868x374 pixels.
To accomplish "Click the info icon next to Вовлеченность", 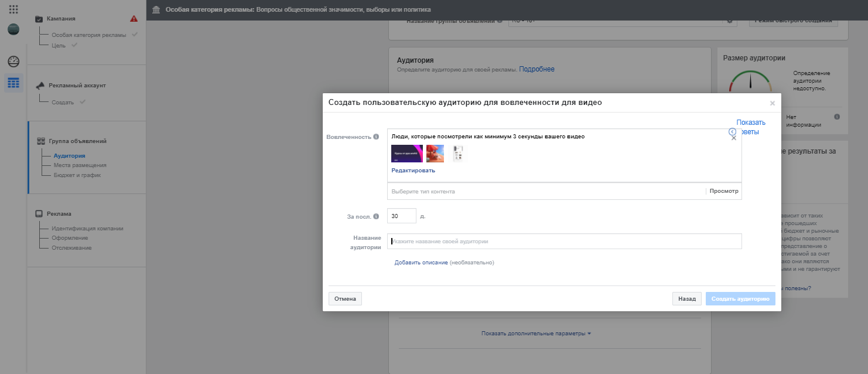I will coord(376,137).
